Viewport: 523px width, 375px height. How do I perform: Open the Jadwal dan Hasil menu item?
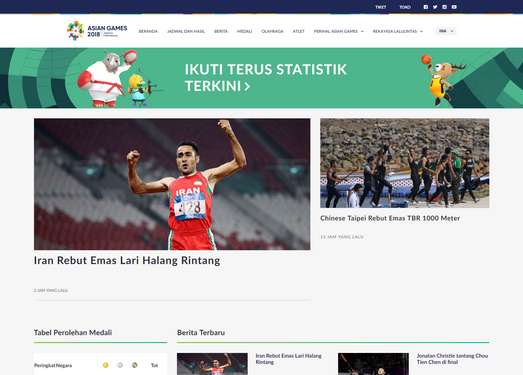[186, 31]
